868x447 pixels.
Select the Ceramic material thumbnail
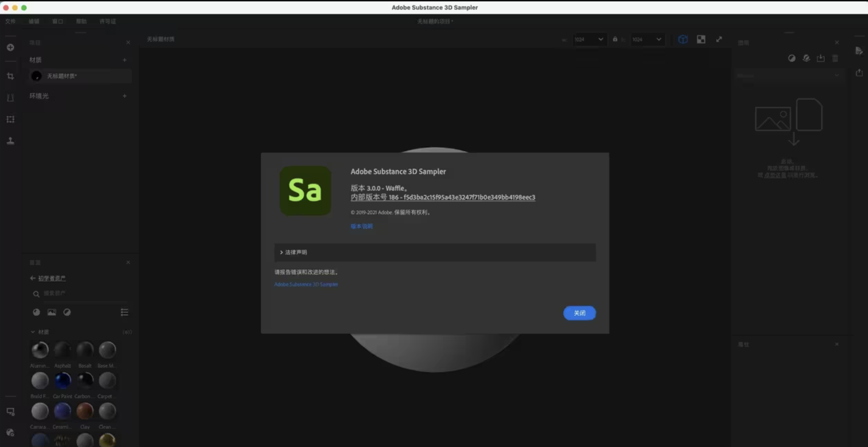tap(62, 411)
